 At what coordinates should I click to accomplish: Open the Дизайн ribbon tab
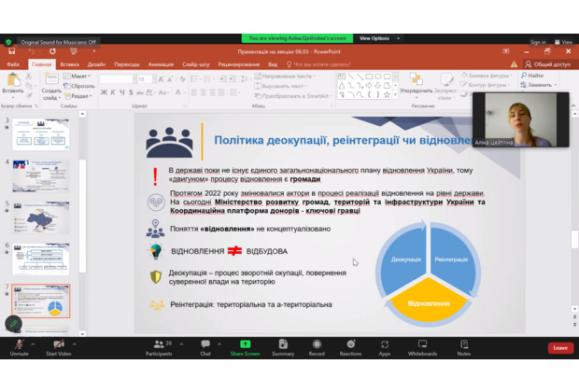tap(97, 64)
